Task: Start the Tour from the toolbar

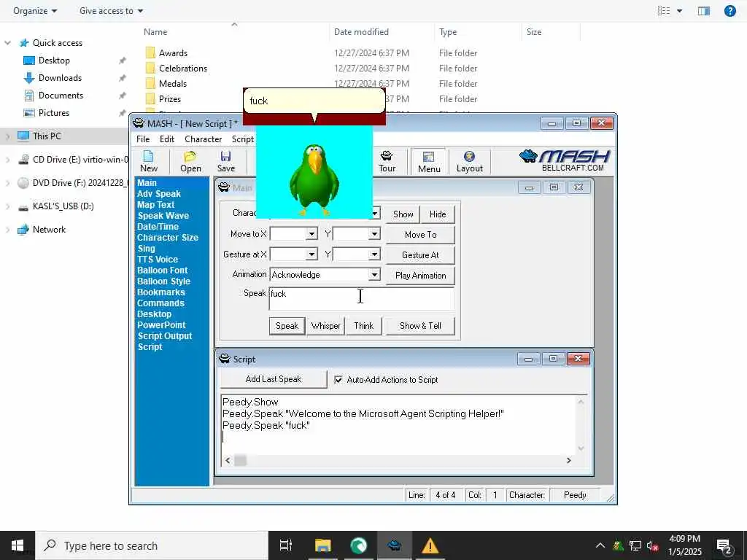Action: coord(387,161)
